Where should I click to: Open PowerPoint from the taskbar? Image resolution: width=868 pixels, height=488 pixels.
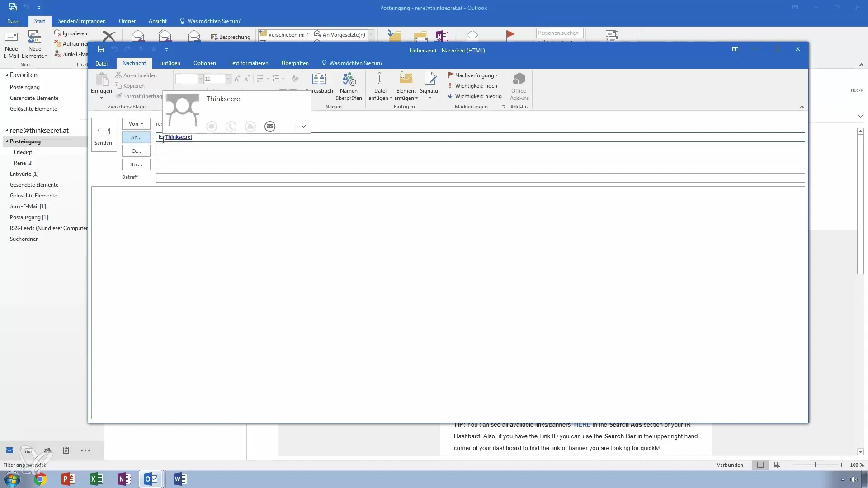(x=68, y=479)
